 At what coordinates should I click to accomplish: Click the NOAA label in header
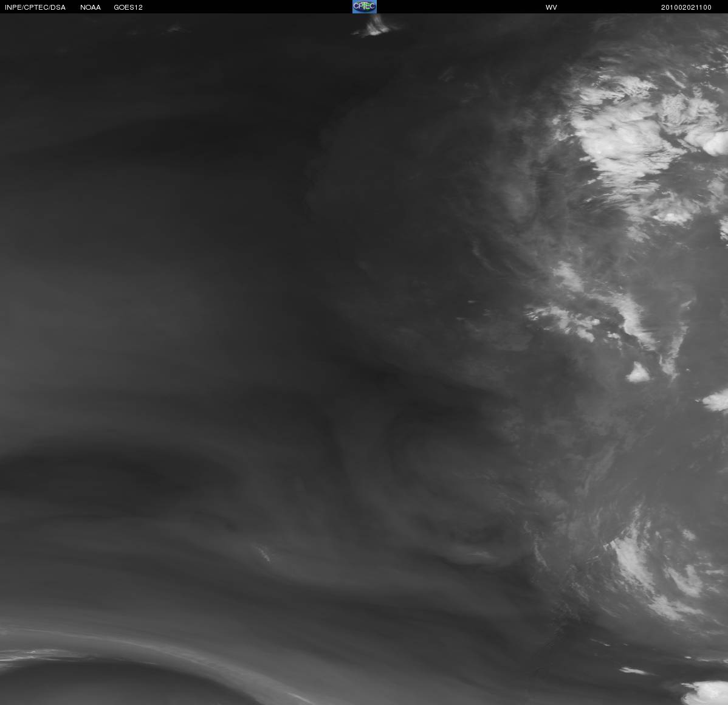(91, 7)
